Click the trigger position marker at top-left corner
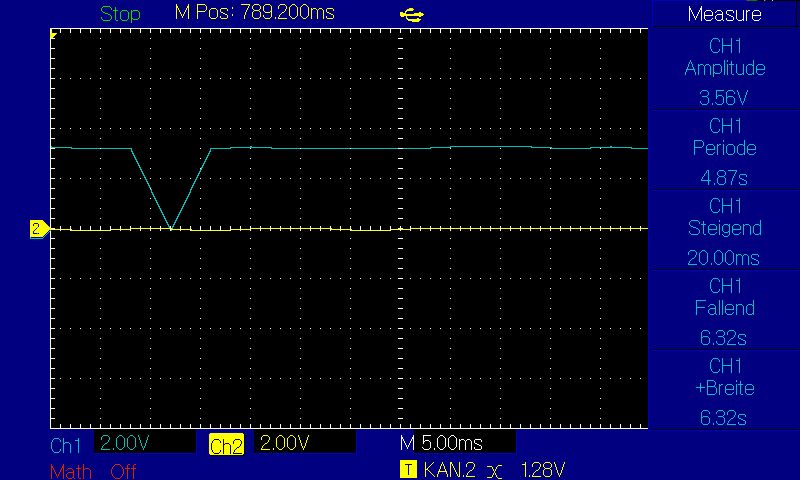 coord(53,35)
